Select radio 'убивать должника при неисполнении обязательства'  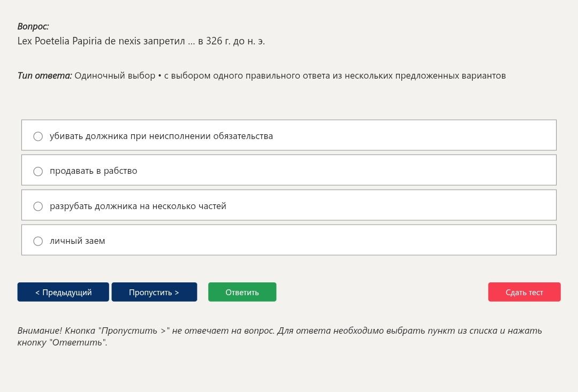pos(38,136)
